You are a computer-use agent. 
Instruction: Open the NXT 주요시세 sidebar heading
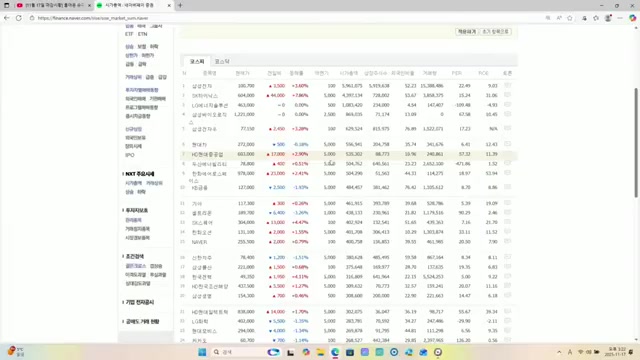tap(140, 174)
